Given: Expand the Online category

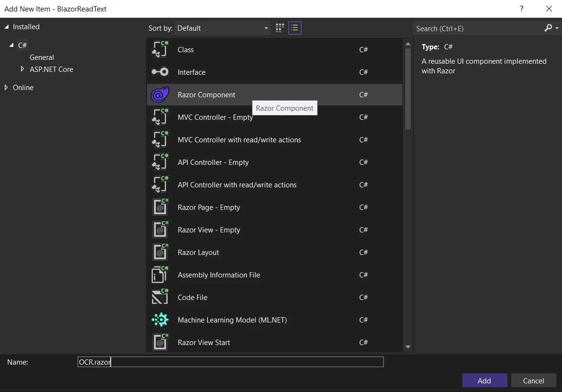Looking at the screenshot, I should coord(6,87).
